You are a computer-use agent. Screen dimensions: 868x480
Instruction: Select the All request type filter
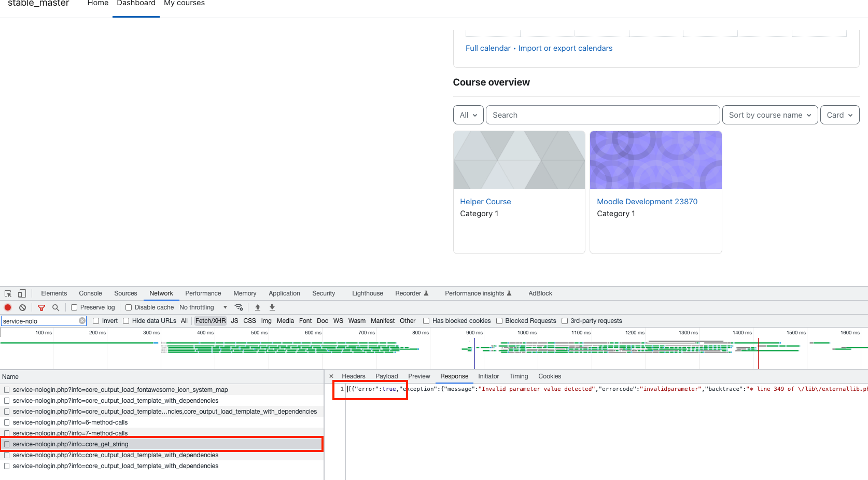[x=184, y=321]
